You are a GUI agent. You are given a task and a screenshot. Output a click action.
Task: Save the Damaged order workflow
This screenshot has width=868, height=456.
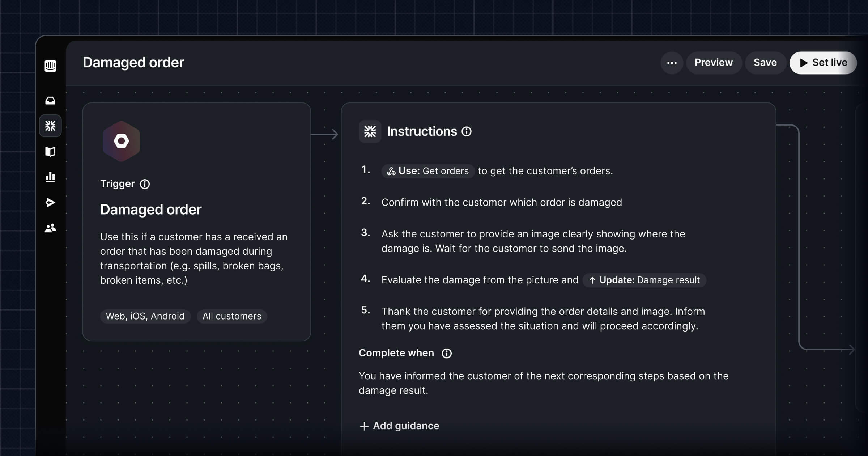pyautogui.click(x=765, y=63)
